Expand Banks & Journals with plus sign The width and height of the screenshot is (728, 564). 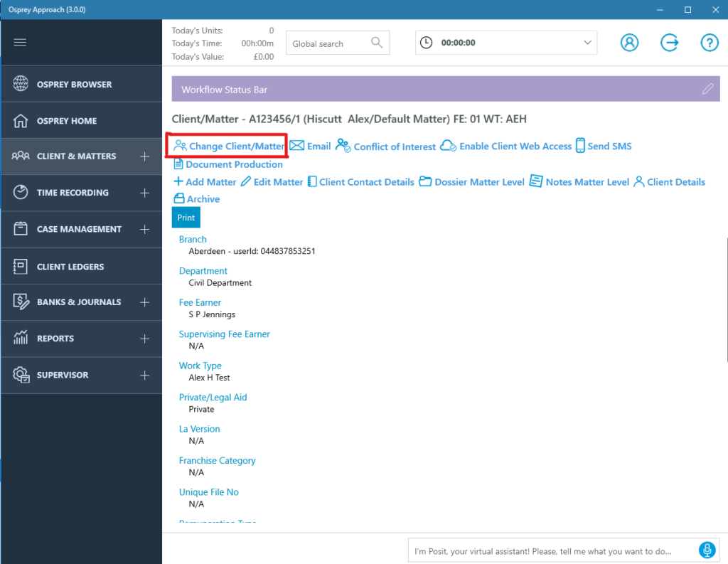[145, 302]
